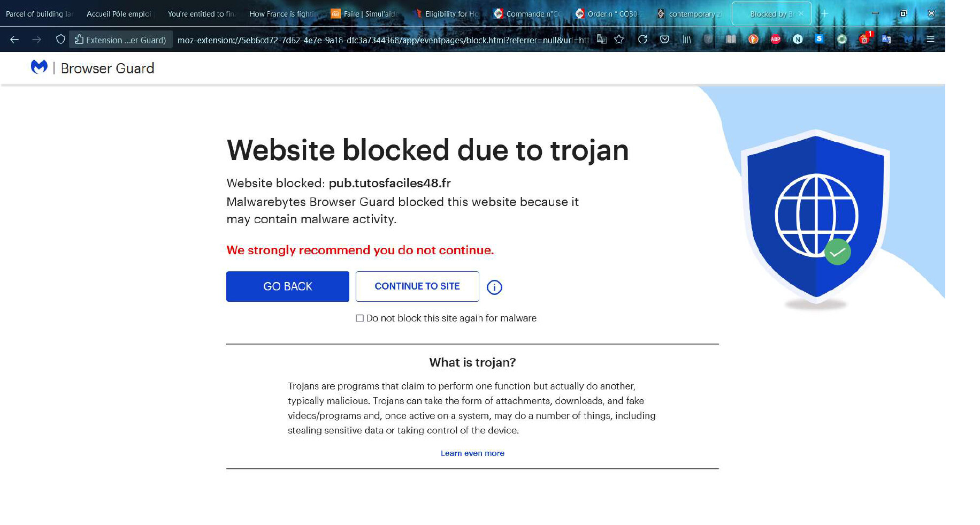
Task: Click the GO BACK button
Action: tap(288, 287)
